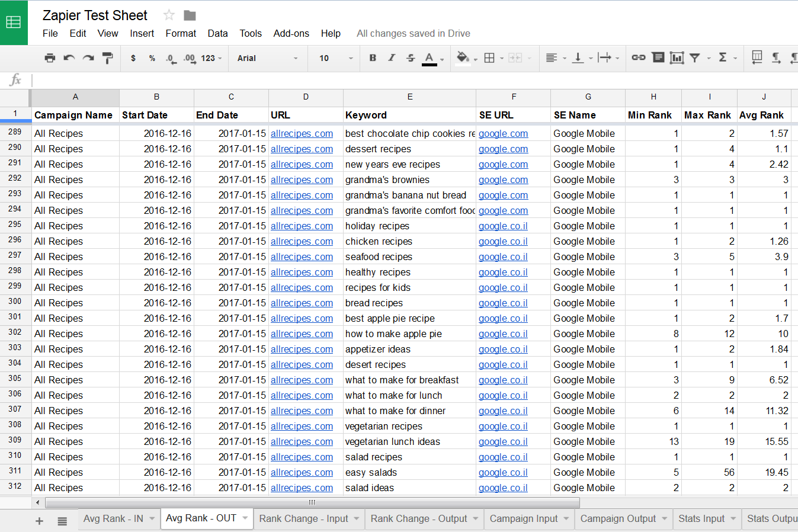The width and height of the screenshot is (798, 532).
Task: Open the borders tool
Action: [x=489, y=57]
